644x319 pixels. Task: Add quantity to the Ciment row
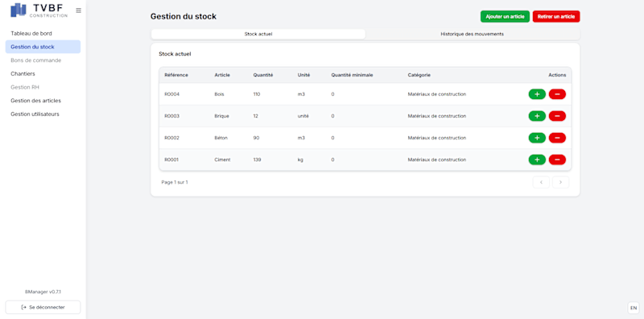click(x=537, y=159)
